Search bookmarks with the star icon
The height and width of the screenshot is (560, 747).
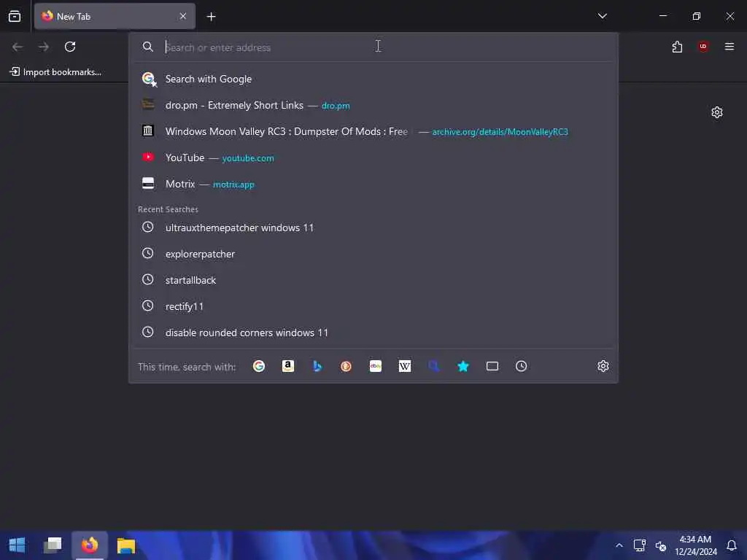click(x=463, y=366)
